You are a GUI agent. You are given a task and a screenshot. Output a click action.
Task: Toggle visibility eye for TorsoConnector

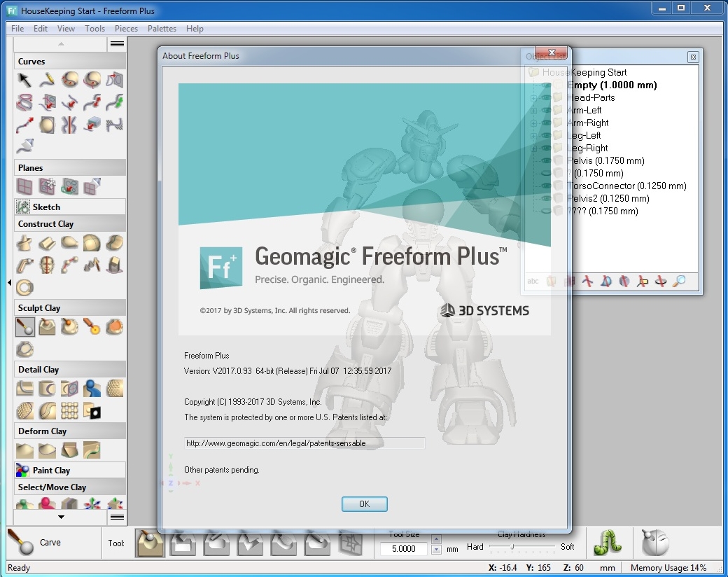[546, 186]
